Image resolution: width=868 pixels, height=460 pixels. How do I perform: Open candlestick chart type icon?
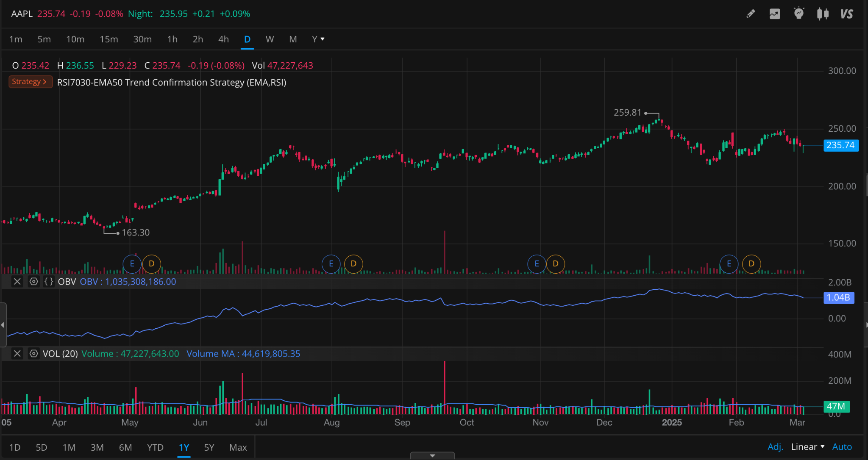coord(823,14)
